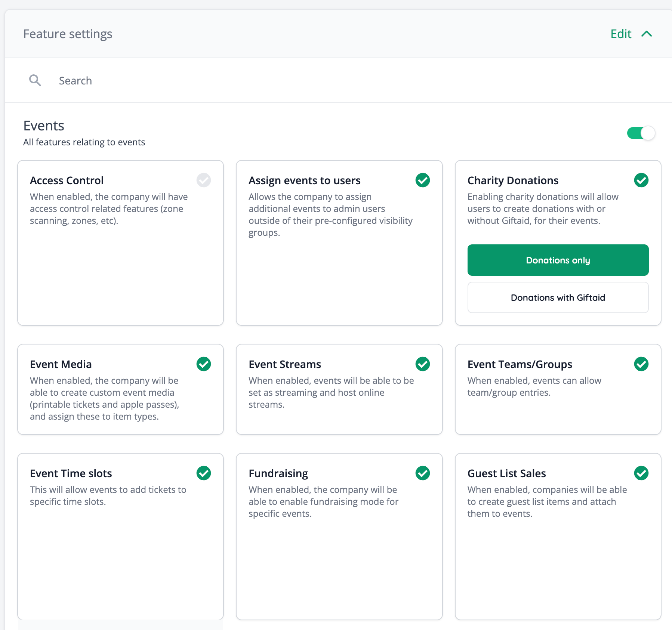Click the Edit link
Image resolution: width=672 pixels, height=630 pixels.
620,34
